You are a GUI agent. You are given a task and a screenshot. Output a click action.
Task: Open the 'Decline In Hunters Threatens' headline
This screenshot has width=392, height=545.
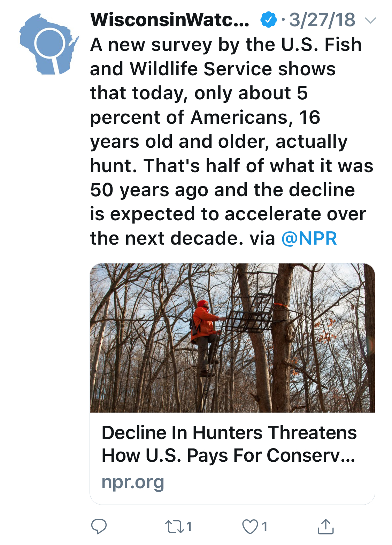(x=229, y=433)
